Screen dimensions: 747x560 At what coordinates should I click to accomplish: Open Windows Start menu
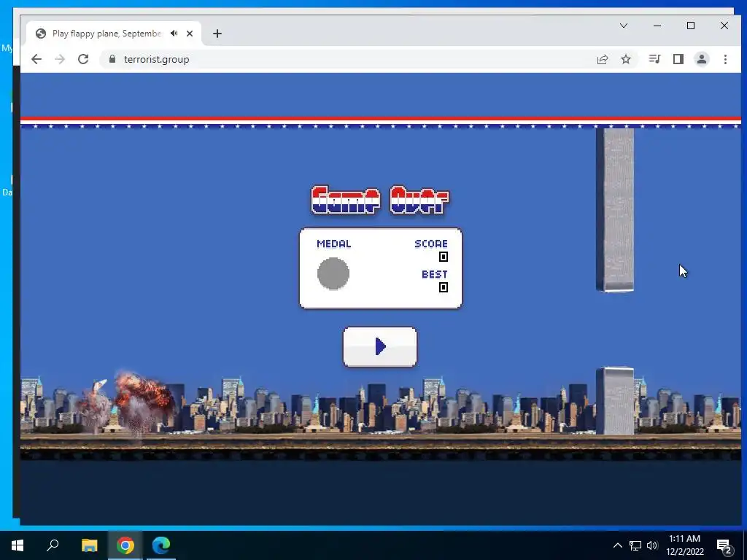tap(18, 545)
